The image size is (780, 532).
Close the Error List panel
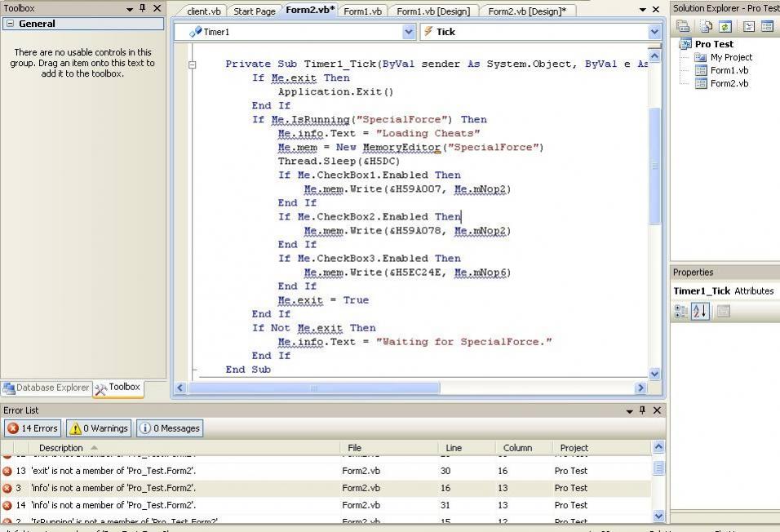point(657,410)
